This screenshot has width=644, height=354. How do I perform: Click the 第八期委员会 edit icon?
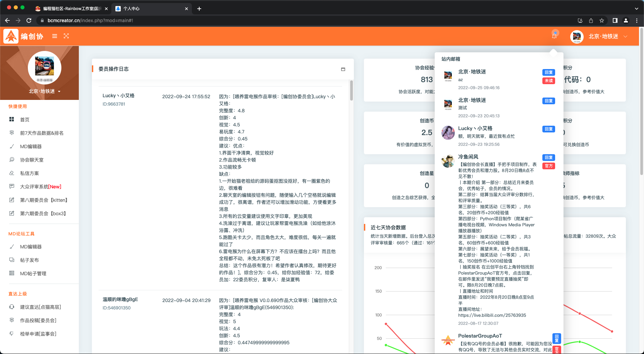12,200
